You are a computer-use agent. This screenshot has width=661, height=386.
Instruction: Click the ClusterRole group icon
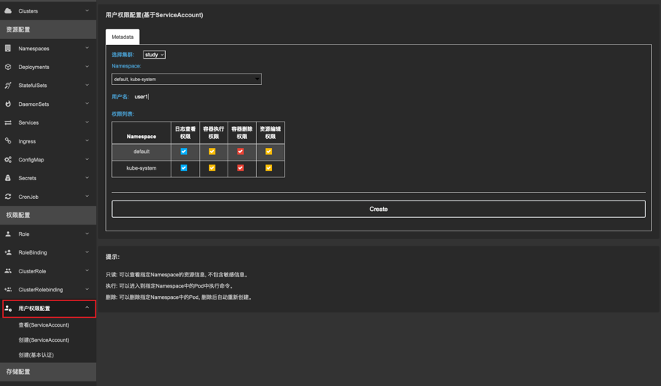[x=8, y=271]
